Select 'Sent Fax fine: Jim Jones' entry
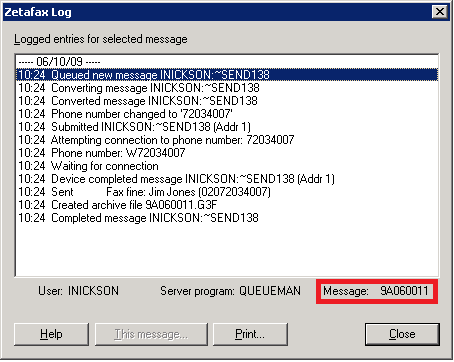Image resolution: width=454 pixels, height=362 pixels. (x=227, y=192)
